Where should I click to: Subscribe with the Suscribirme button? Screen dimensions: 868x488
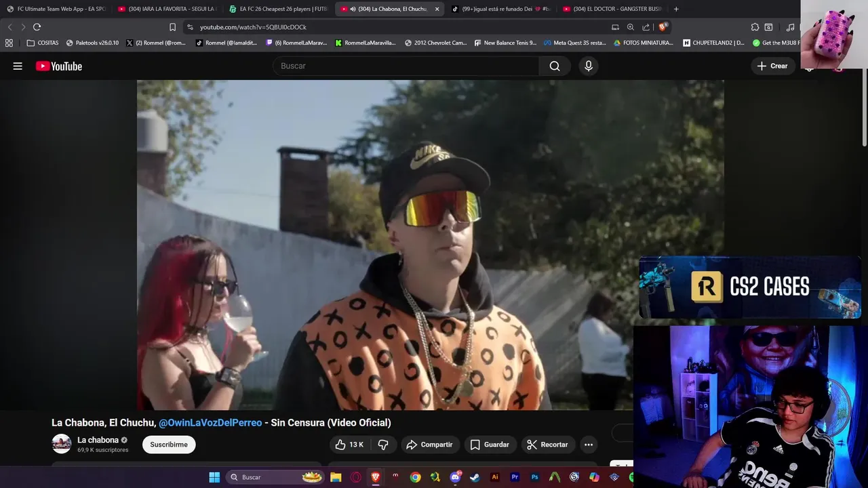(169, 445)
